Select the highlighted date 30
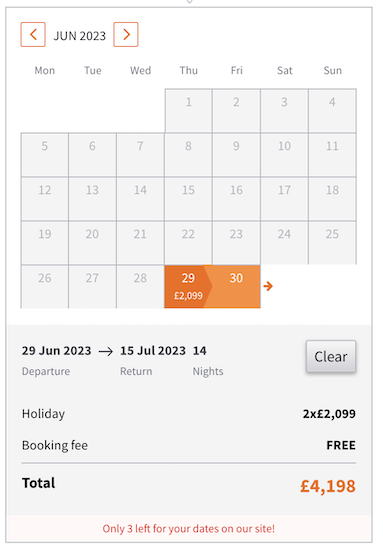Viewport: 383px width, 551px height. [236, 287]
